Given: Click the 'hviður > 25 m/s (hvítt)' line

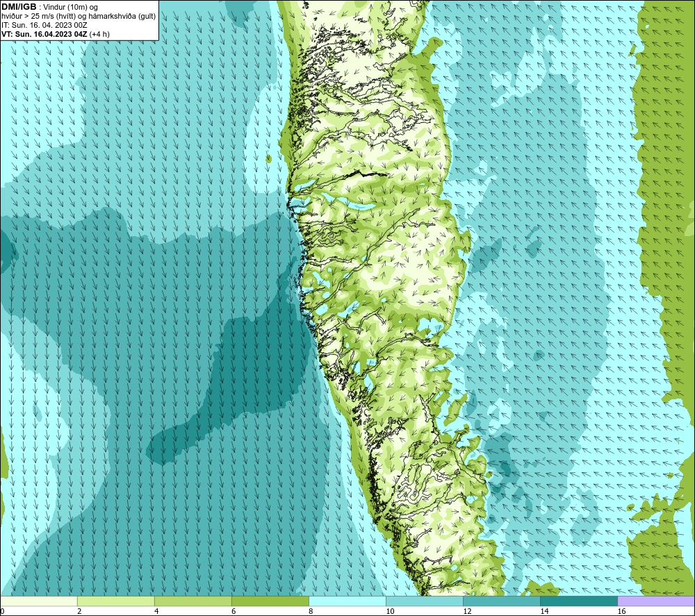Looking at the screenshot, I should (38, 17).
